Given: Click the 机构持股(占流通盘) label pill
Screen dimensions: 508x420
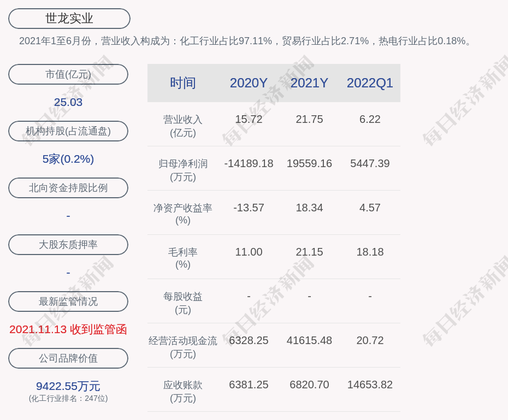Looking at the screenshot, I should pyautogui.click(x=68, y=131).
